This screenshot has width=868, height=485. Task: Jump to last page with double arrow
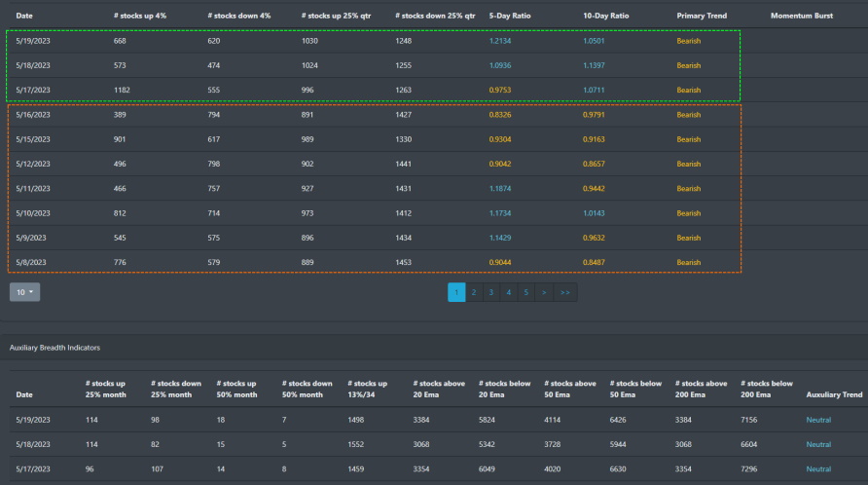point(565,293)
